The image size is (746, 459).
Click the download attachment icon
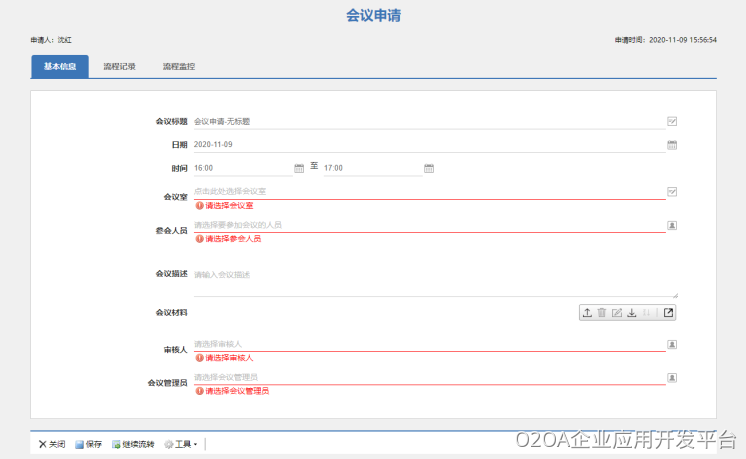632,313
